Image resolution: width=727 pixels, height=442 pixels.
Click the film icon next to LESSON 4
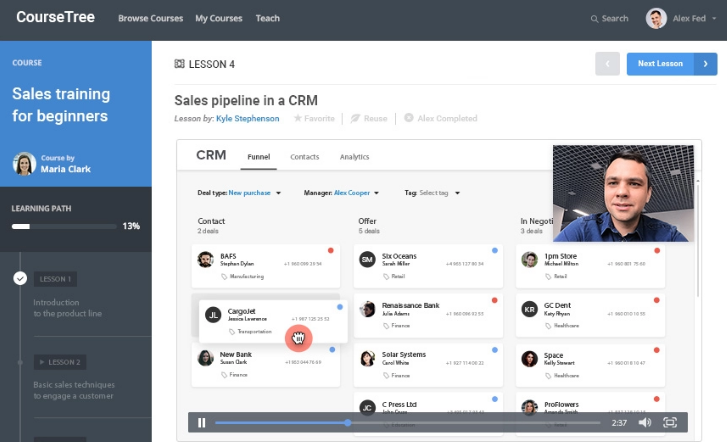click(179, 64)
